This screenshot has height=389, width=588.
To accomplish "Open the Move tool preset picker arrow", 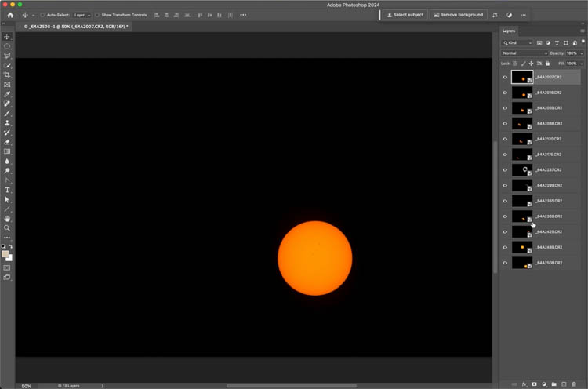I will 33,16.
